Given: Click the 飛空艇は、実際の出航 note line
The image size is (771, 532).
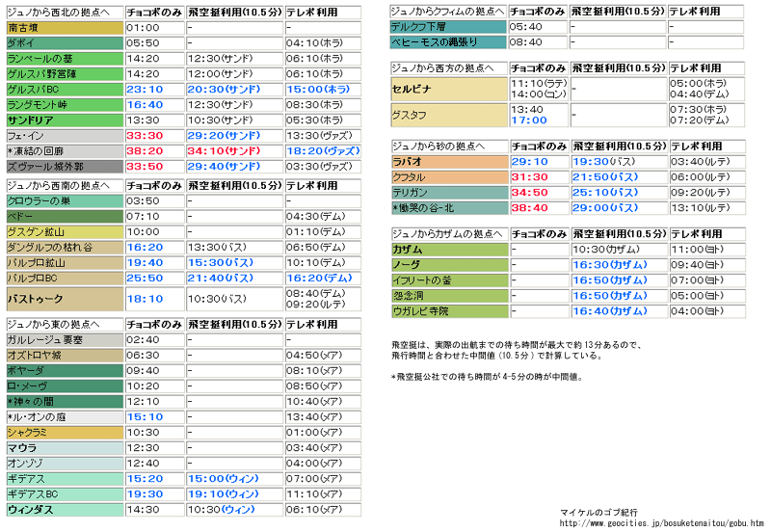Looking at the screenshot, I should [517, 346].
